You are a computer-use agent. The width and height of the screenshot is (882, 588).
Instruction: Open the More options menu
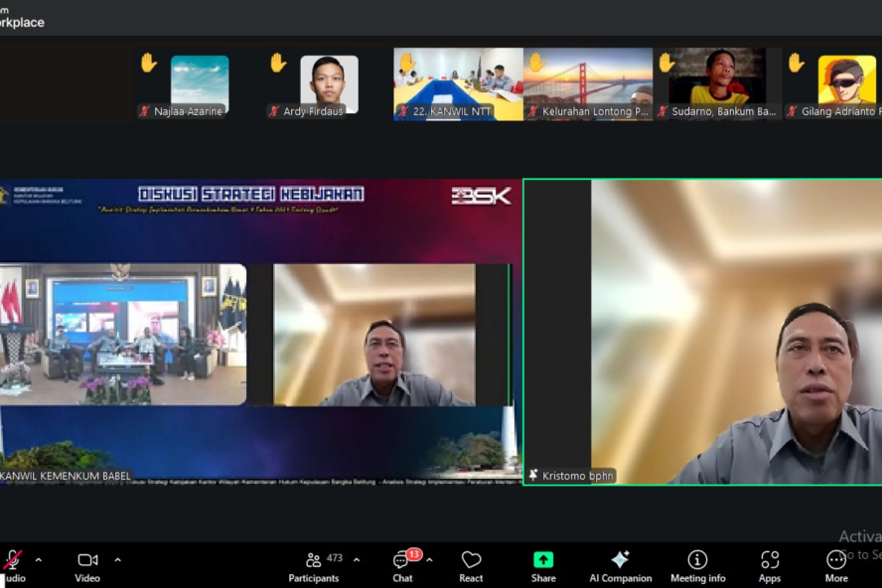(836, 566)
